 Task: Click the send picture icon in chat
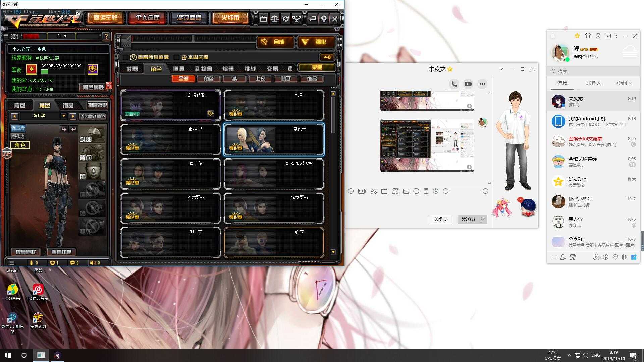[406, 191]
